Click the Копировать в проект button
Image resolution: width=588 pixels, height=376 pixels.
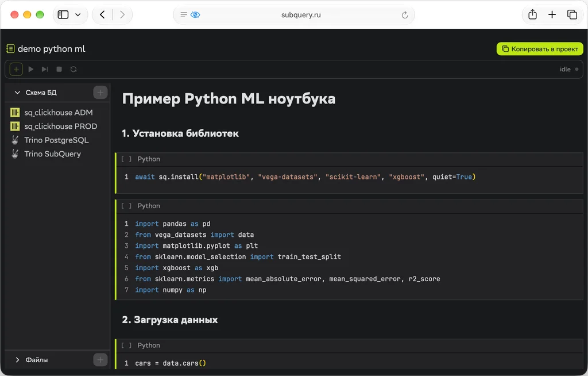(x=540, y=49)
